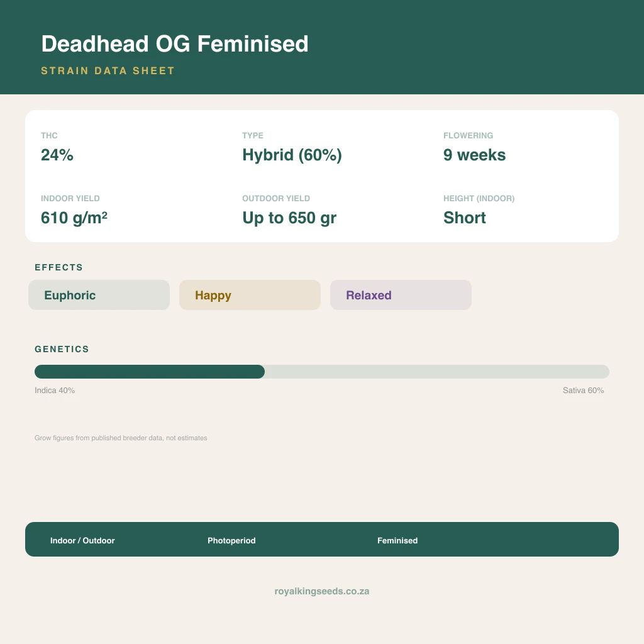Click the 'GENETICS' section heading
Viewport: 644px width, 644px height.
62,349
